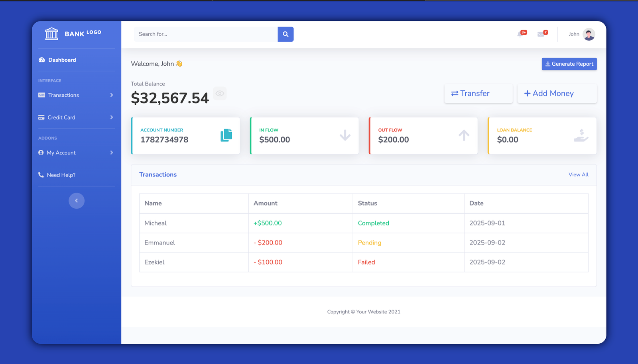Click the Out Flow up arrow icon
Viewport: 638px width, 364px height.
[464, 135]
